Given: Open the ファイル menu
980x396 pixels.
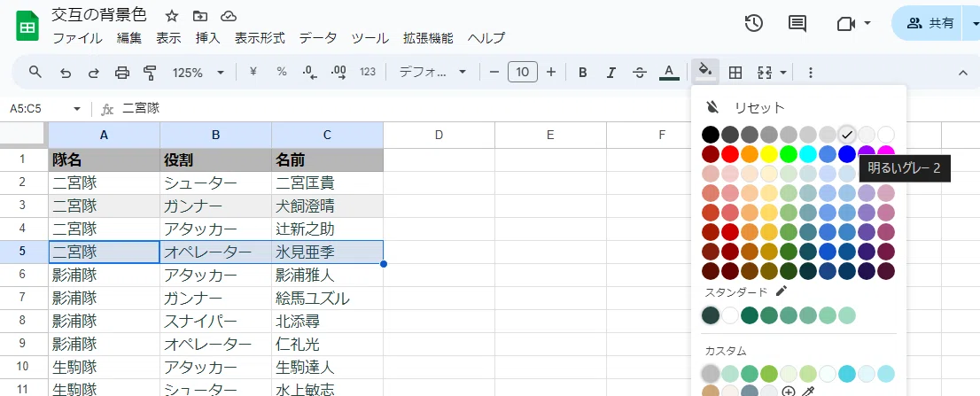Looking at the screenshot, I should (x=77, y=38).
